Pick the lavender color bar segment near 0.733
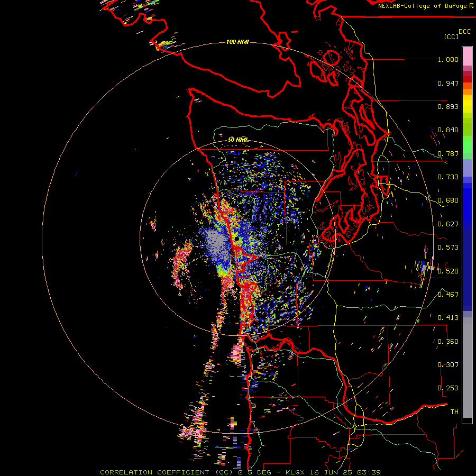476x476 pixels. click(x=467, y=168)
